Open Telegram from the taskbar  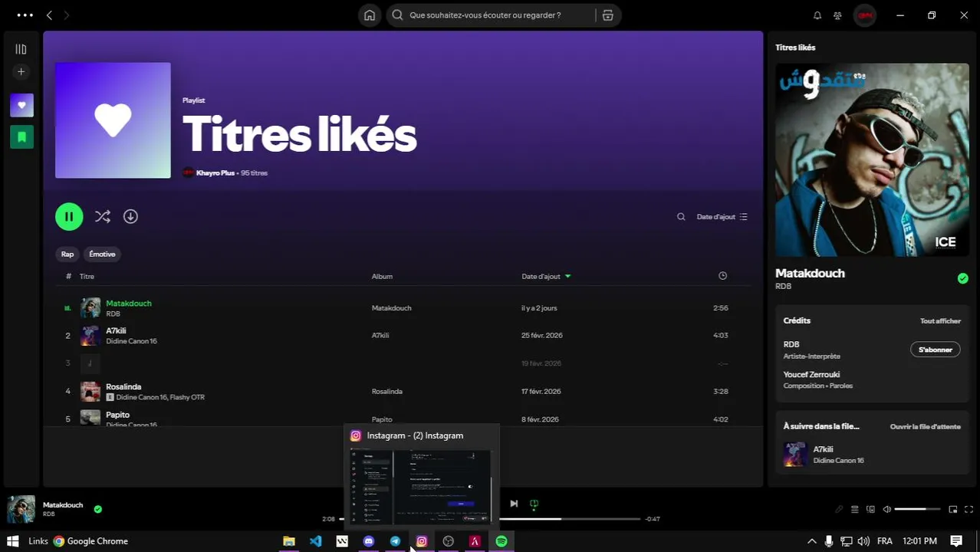point(395,541)
